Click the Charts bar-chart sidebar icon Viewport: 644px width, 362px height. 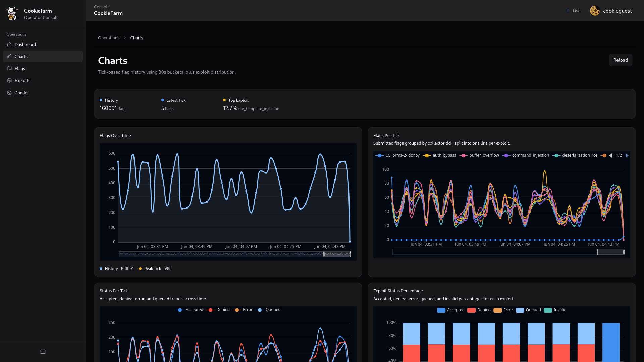(9, 56)
